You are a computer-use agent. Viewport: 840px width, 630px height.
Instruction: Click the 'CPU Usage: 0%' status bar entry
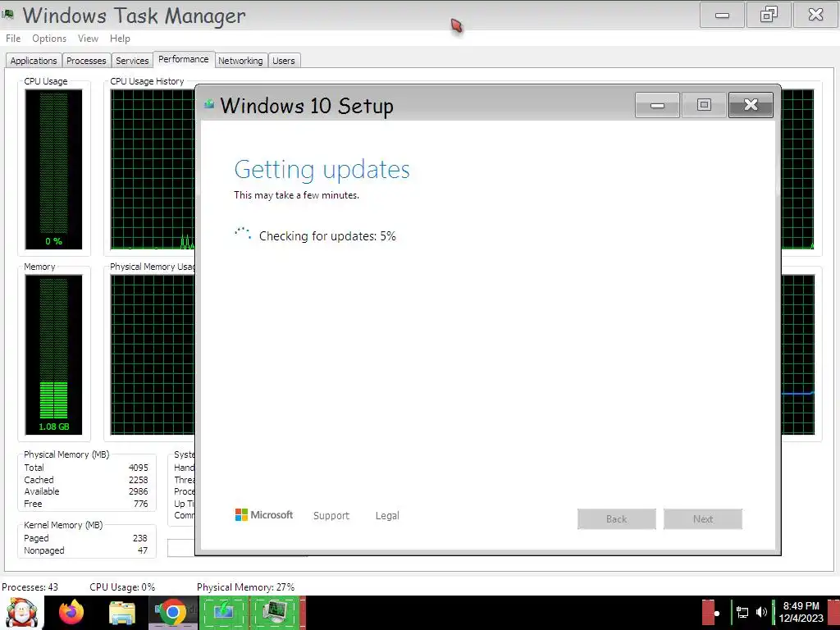point(122,587)
